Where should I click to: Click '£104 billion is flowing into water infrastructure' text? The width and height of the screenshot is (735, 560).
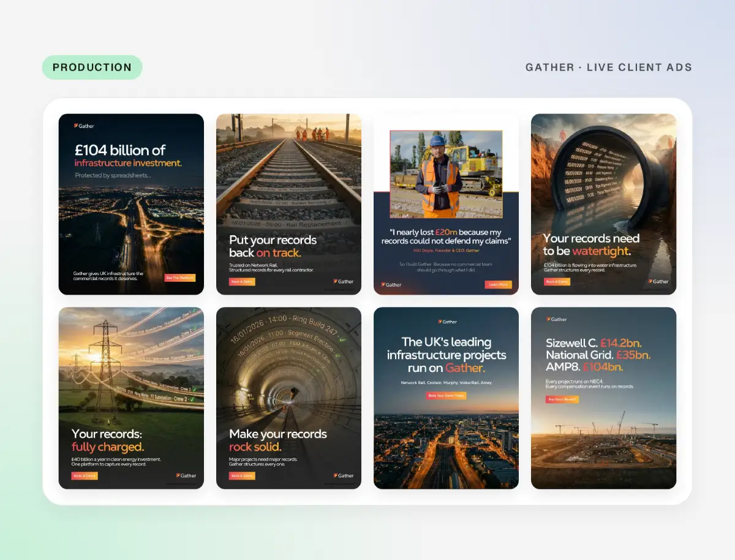[x=590, y=265]
